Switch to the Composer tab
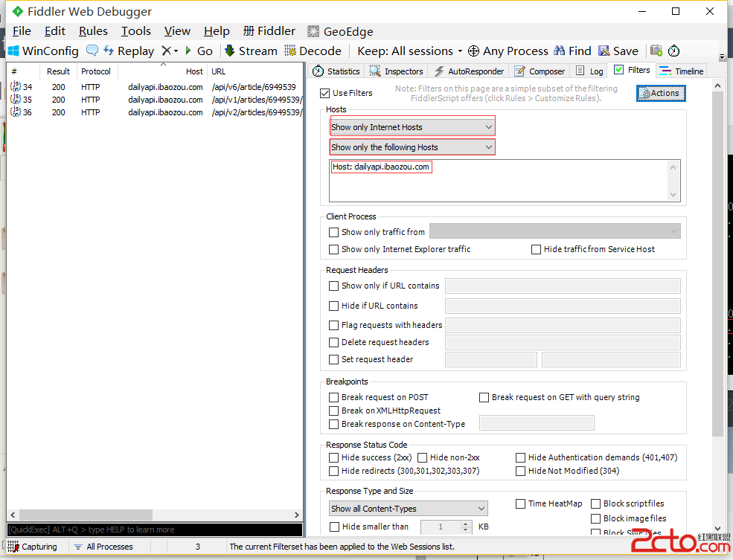 (x=540, y=71)
